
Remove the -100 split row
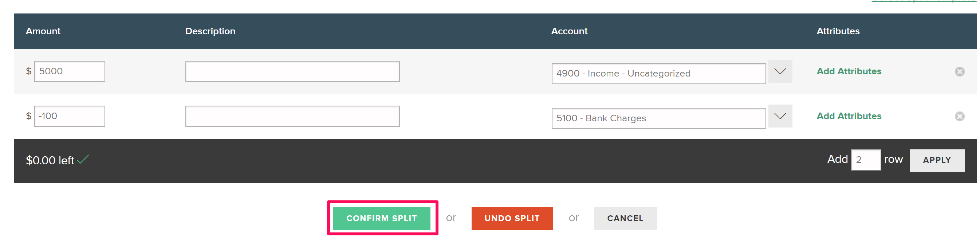(959, 116)
